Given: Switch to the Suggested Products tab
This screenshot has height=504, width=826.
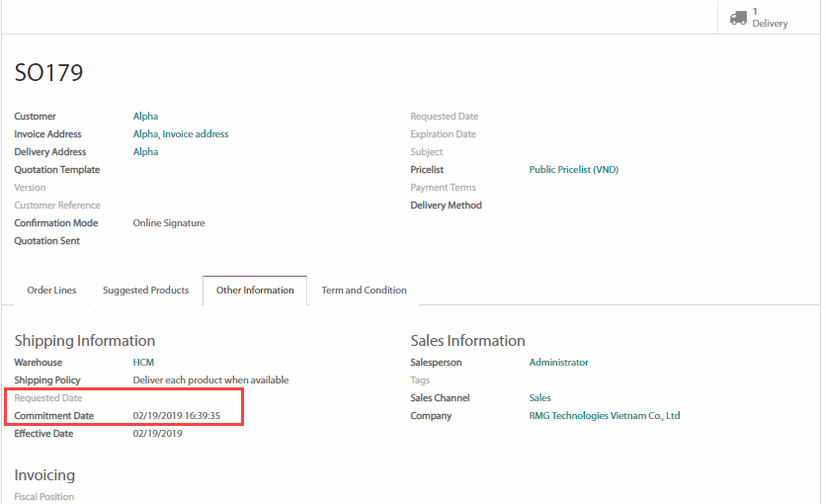Looking at the screenshot, I should (x=145, y=291).
